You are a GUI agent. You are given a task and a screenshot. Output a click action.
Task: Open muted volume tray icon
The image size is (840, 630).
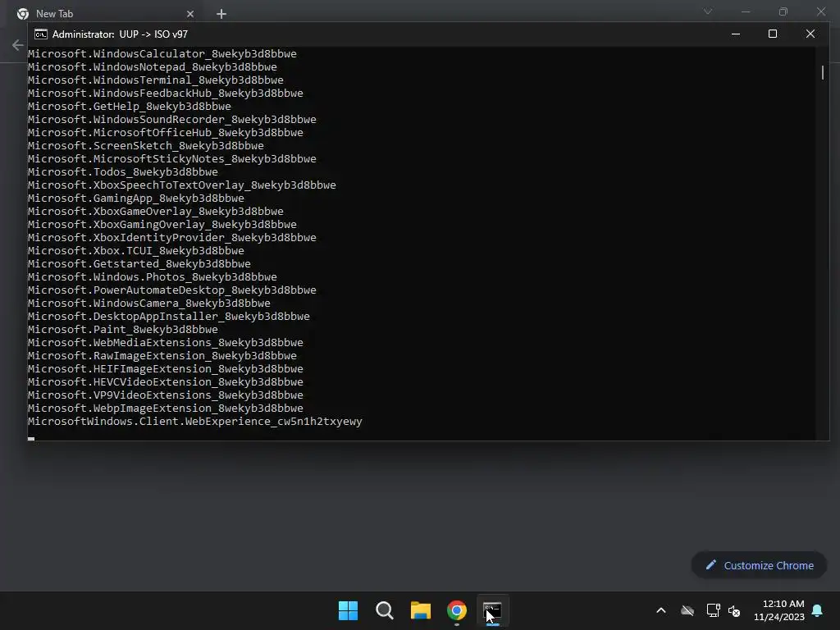point(734,610)
